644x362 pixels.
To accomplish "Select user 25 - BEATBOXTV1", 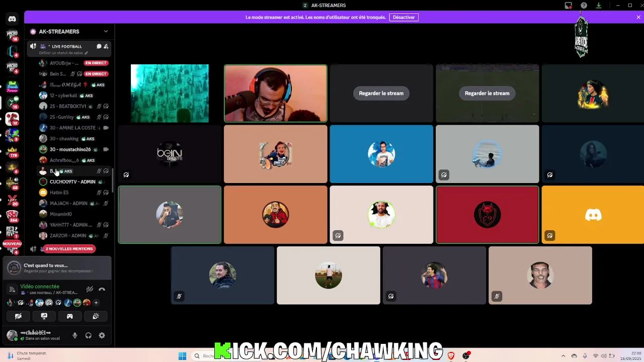I will point(74,106).
